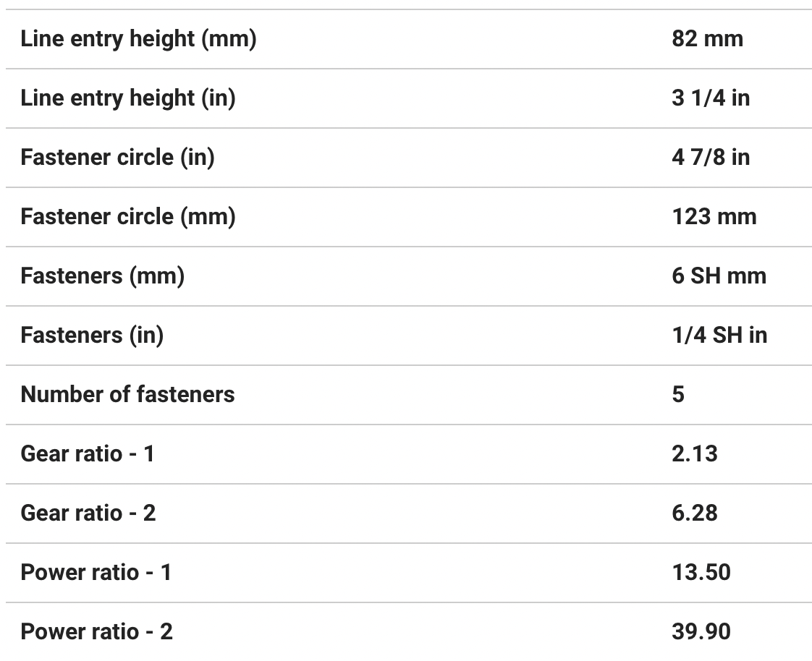Select the 3 1/4 in value
Screen dimensions: 812x661
[x=710, y=98]
